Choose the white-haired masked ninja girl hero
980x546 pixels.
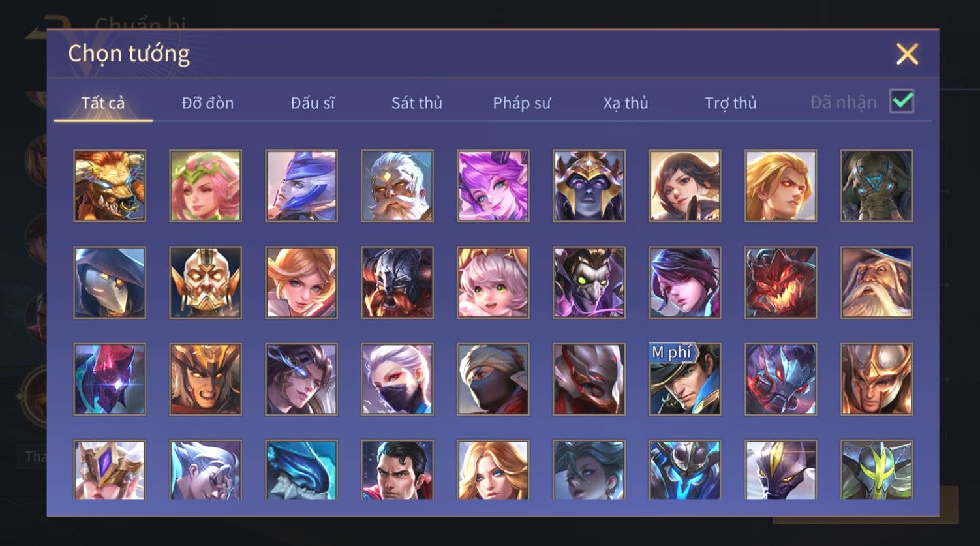(397, 379)
